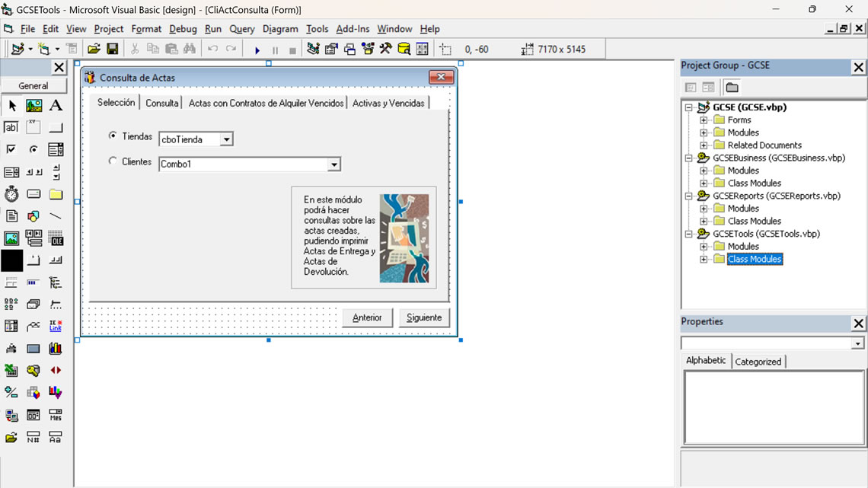The height and width of the screenshot is (488, 868).
Task: Select the Pointer tool in the toolbox
Action: pyautogui.click(x=11, y=105)
